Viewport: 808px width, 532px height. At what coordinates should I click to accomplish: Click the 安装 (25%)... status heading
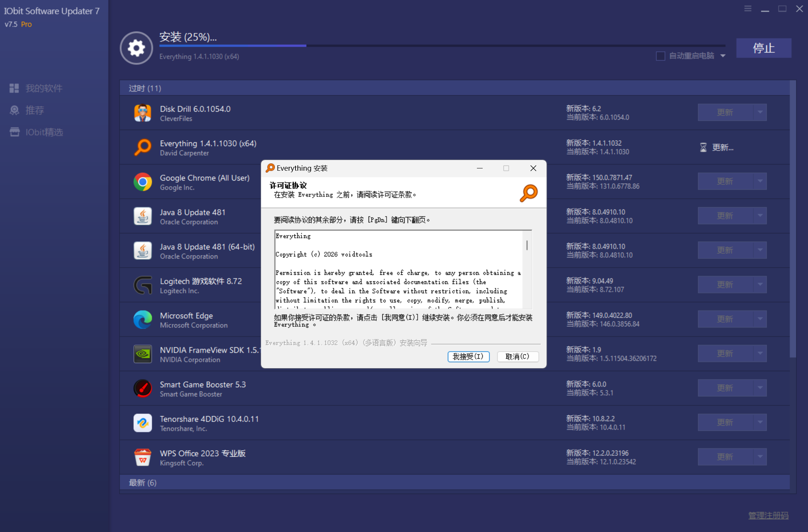click(x=188, y=37)
